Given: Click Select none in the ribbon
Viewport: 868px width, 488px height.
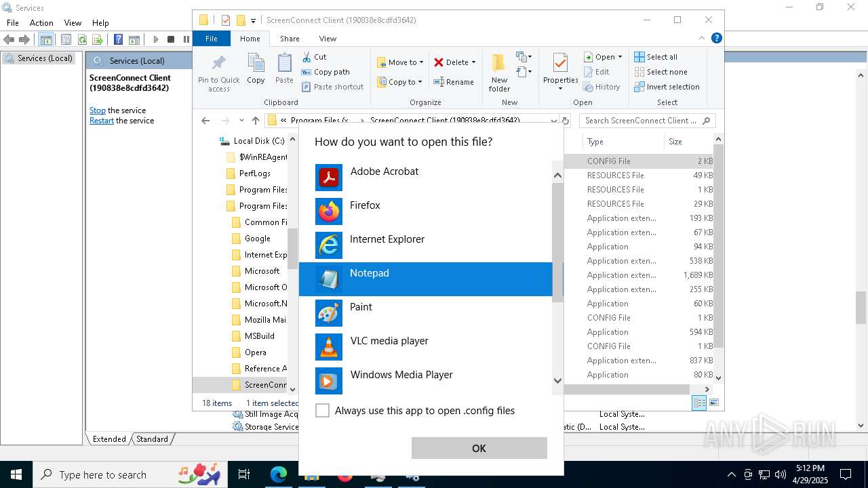Looking at the screenshot, I should (661, 72).
